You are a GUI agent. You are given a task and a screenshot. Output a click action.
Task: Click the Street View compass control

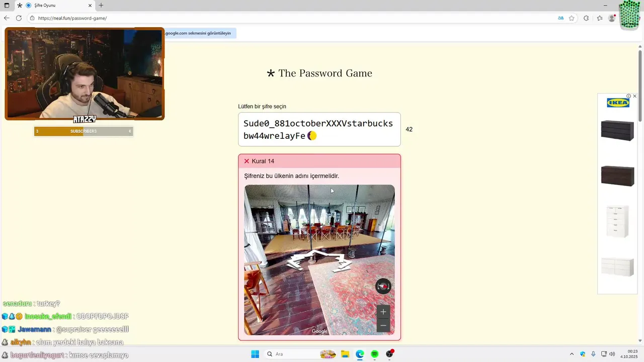pos(383,287)
